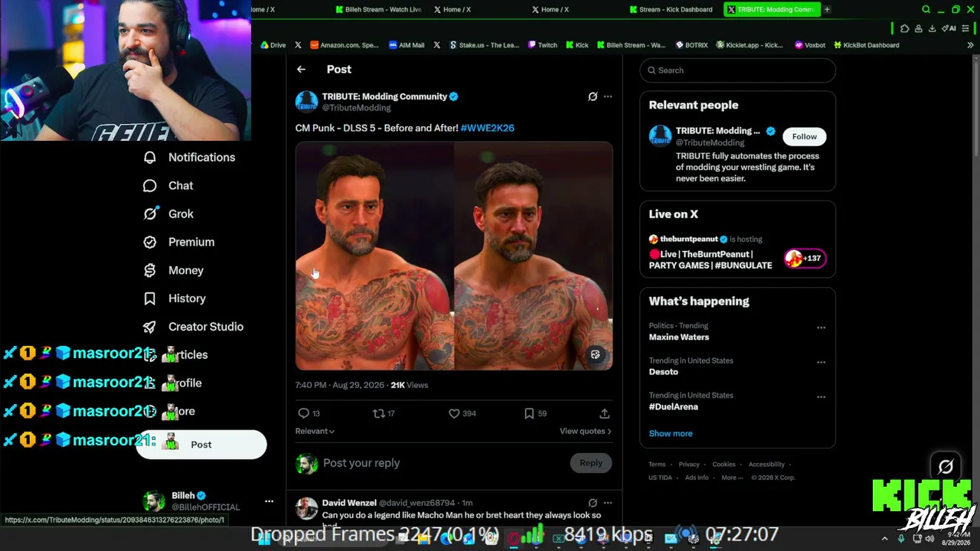The width and height of the screenshot is (980, 551).
Task: Share the post via share icon
Action: [604, 413]
